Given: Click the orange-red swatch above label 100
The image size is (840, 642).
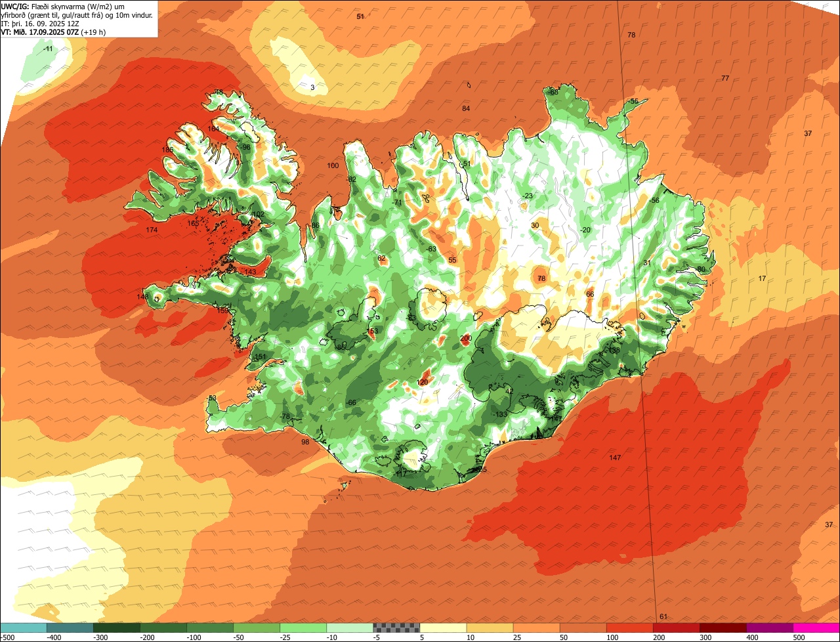Looking at the screenshot, I should (x=630, y=628).
